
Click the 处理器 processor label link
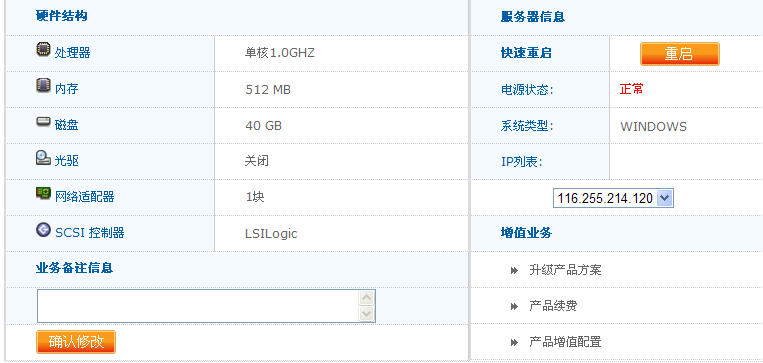coord(73,53)
